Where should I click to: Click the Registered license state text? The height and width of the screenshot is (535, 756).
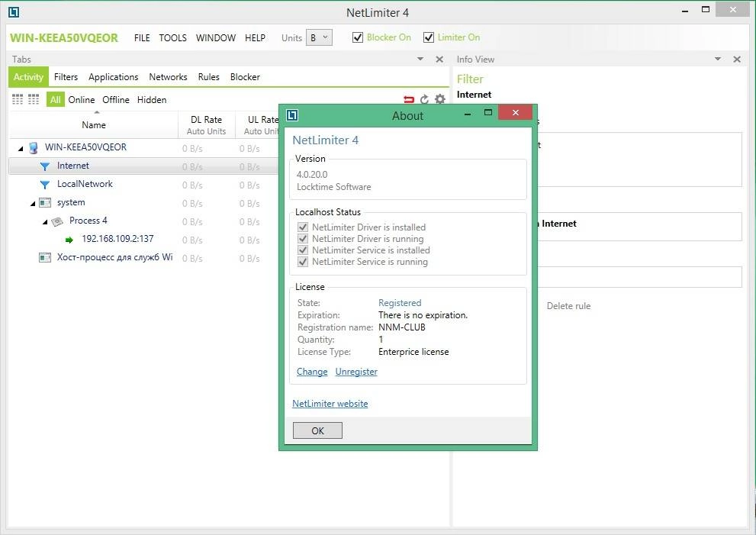tap(400, 302)
